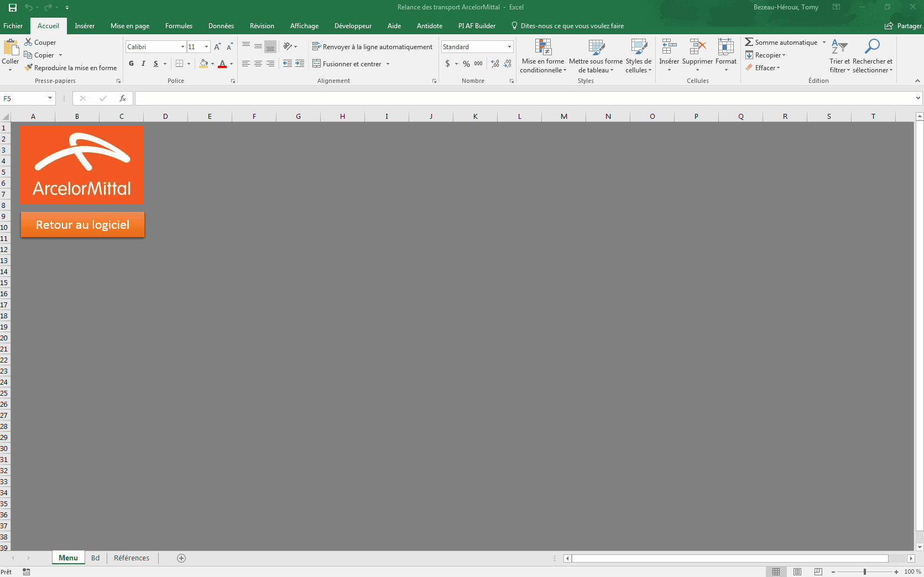Image resolution: width=924 pixels, height=577 pixels.
Task: Toggle center horizontal alignment
Action: point(258,64)
